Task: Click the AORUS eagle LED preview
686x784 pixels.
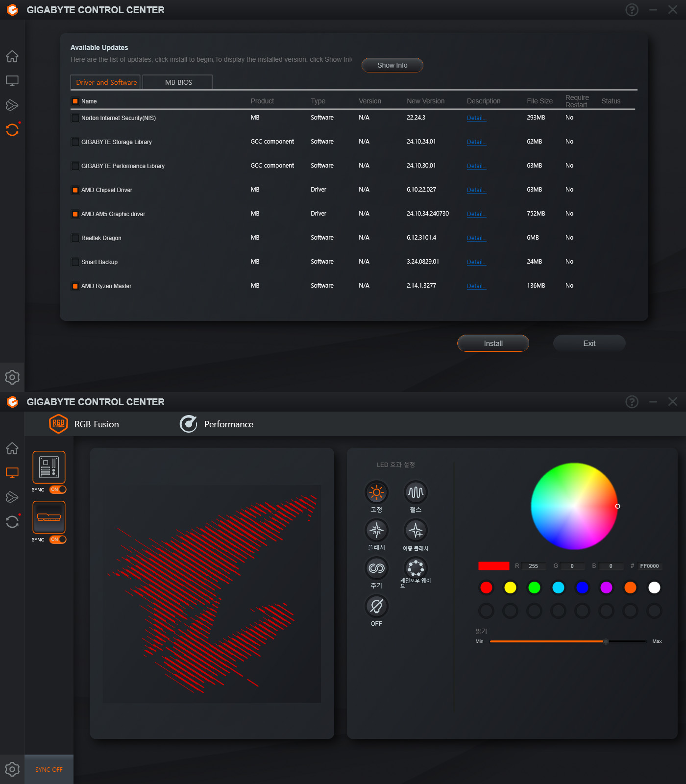Action: (212, 594)
